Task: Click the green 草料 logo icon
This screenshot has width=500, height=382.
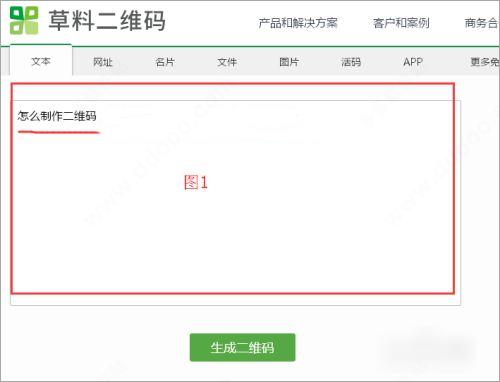Action: click(24, 20)
